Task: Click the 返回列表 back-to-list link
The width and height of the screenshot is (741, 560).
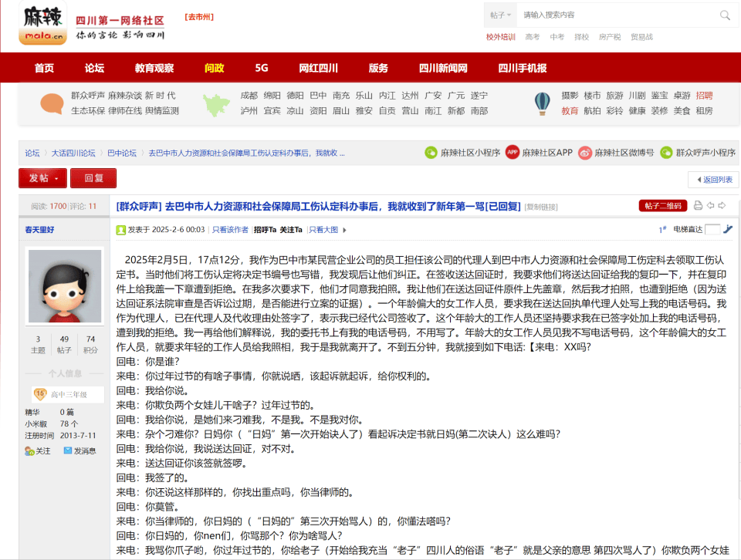Action: [716, 178]
